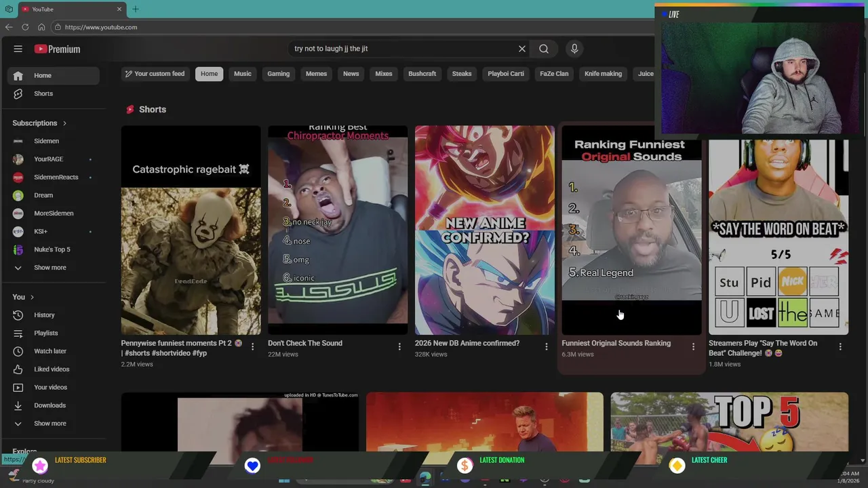Image resolution: width=868 pixels, height=488 pixels.
Task: Go back in the browser
Action: [x=9, y=27]
